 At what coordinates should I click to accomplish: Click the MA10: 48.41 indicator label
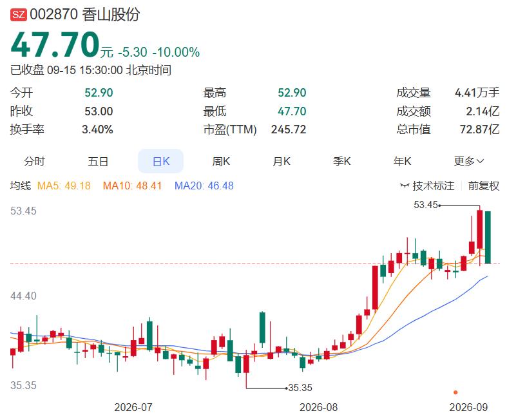[x=132, y=186]
